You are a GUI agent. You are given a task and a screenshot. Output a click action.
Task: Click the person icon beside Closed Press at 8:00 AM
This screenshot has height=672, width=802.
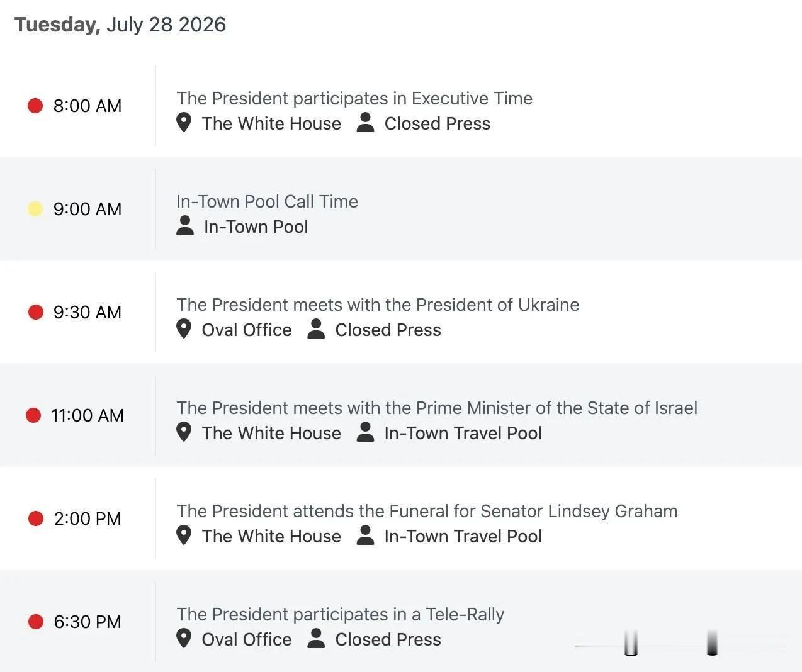(x=365, y=122)
